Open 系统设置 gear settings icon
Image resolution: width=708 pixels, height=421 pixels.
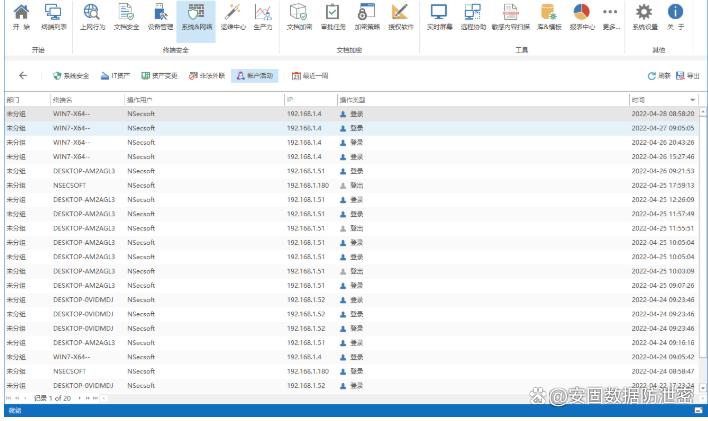pos(645,16)
